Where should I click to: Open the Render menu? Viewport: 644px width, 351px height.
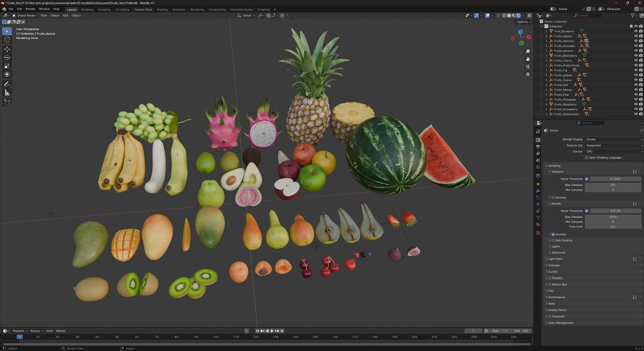point(31,9)
